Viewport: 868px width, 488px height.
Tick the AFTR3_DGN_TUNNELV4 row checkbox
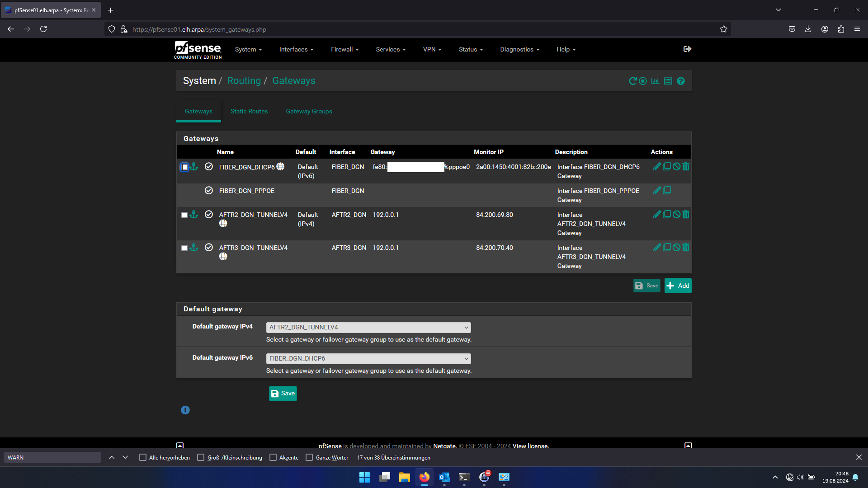pyautogui.click(x=184, y=248)
